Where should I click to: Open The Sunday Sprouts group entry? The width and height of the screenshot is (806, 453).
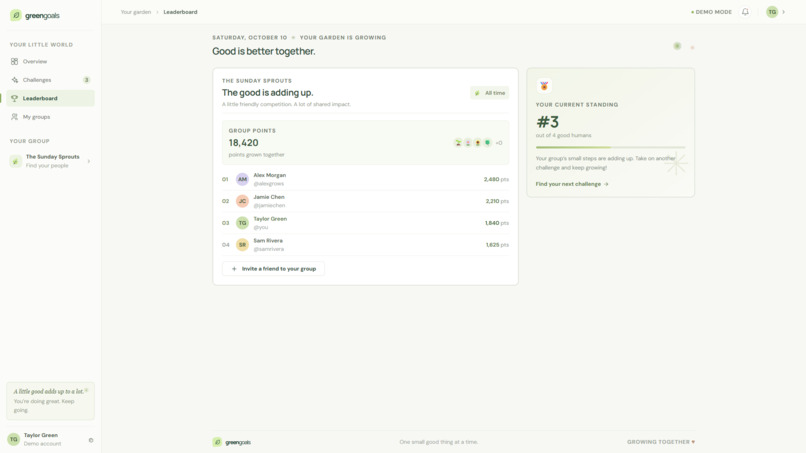[x=50, y=161]
